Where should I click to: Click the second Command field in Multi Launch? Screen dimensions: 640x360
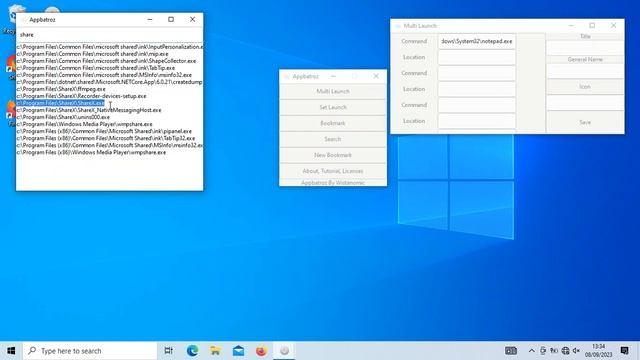477,73
